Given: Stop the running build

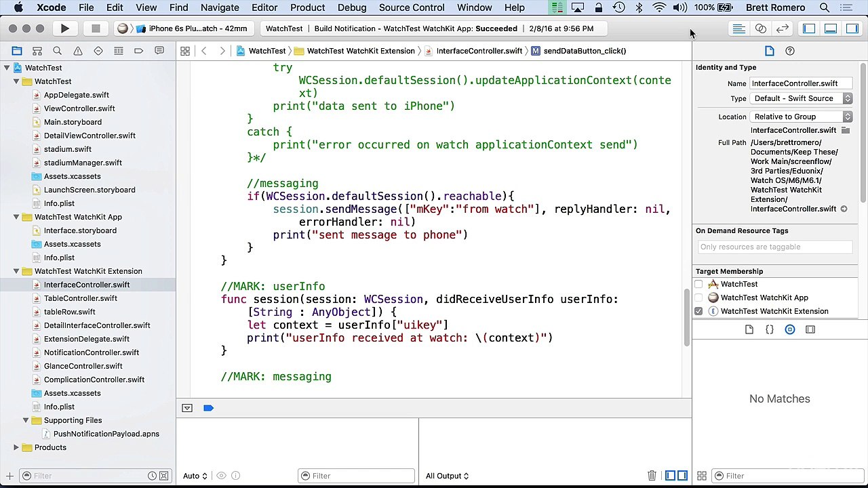Looking at the screenshot, I should point(96,28).
